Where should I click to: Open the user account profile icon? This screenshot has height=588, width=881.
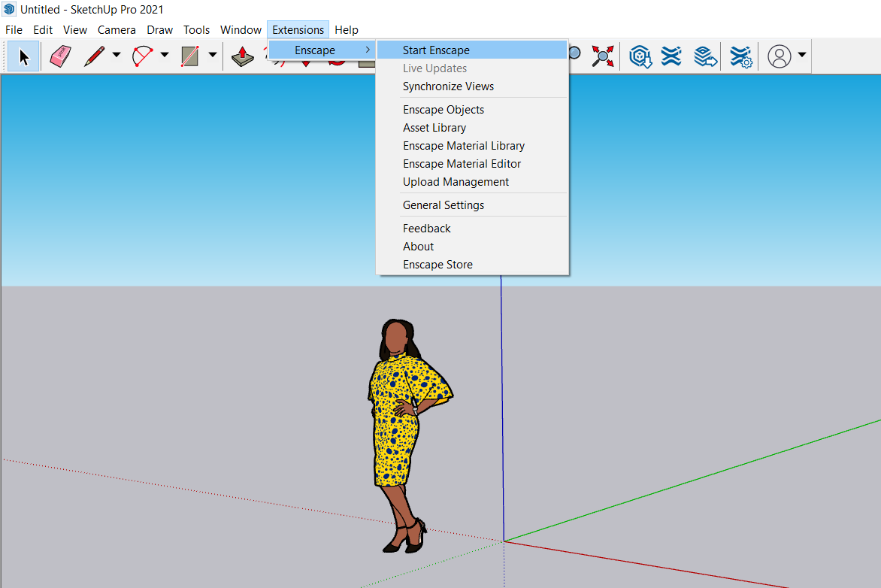coord(780,56)
